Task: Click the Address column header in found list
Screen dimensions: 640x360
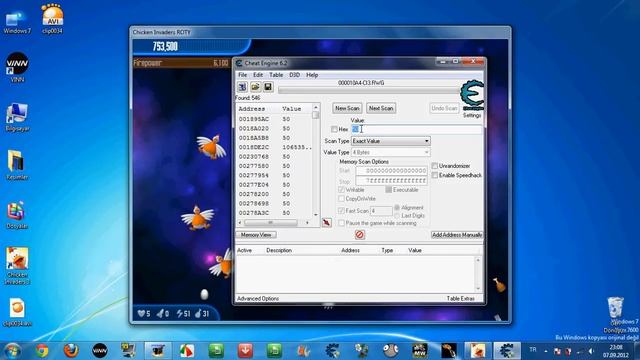Action: [x=252, y=109]
